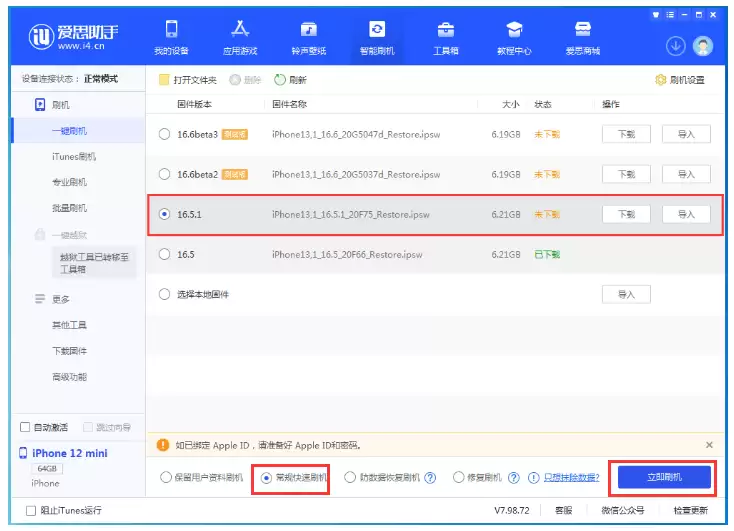The image size is (734, 531).
Task: Click the 固件版本 column header
Action: 194,104
